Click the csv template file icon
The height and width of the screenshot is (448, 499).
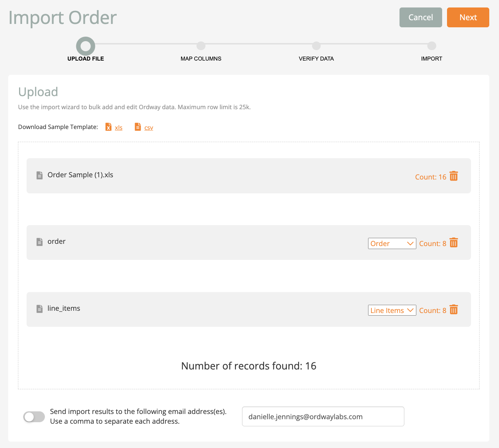click(138, 127)
